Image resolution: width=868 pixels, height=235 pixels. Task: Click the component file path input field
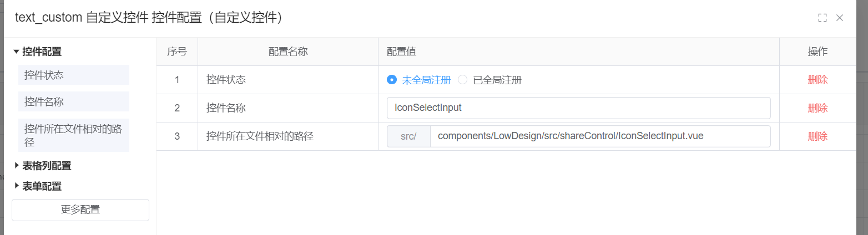point(599,136)
